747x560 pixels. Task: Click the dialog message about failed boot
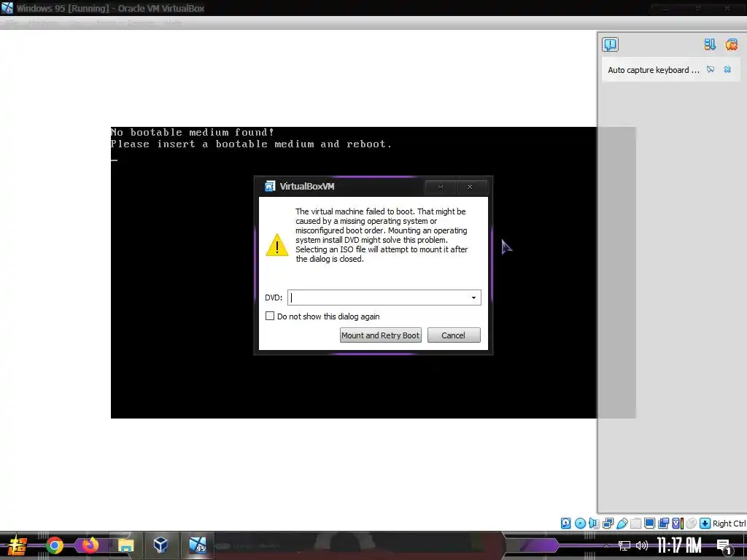coord(381,236)
